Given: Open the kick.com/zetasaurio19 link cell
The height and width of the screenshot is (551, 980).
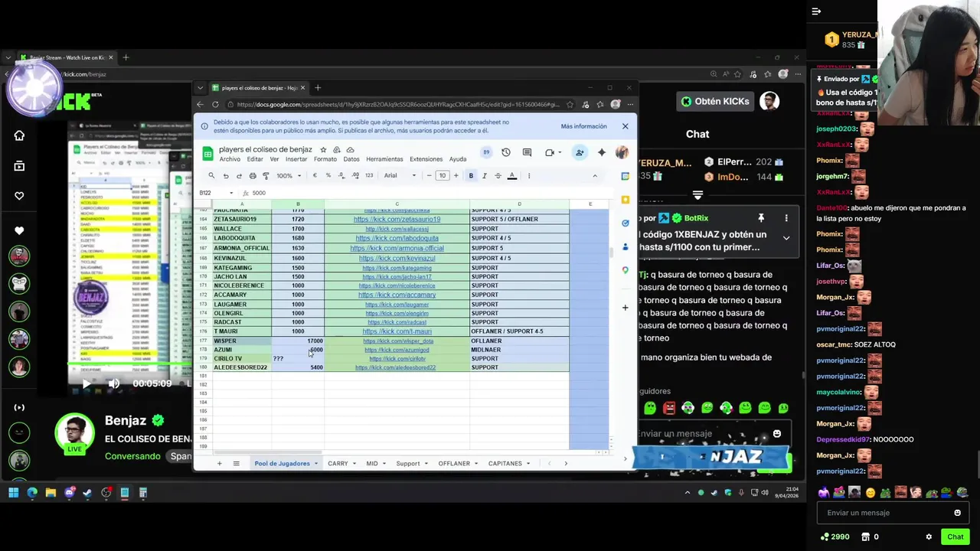Looking at the screenshot, I should click(397, 219).
